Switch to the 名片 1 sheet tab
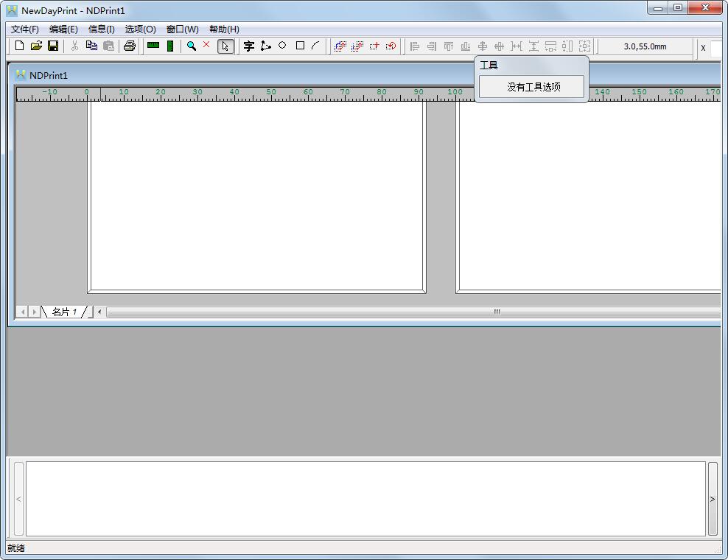The image size is (728, 560). 65,312
